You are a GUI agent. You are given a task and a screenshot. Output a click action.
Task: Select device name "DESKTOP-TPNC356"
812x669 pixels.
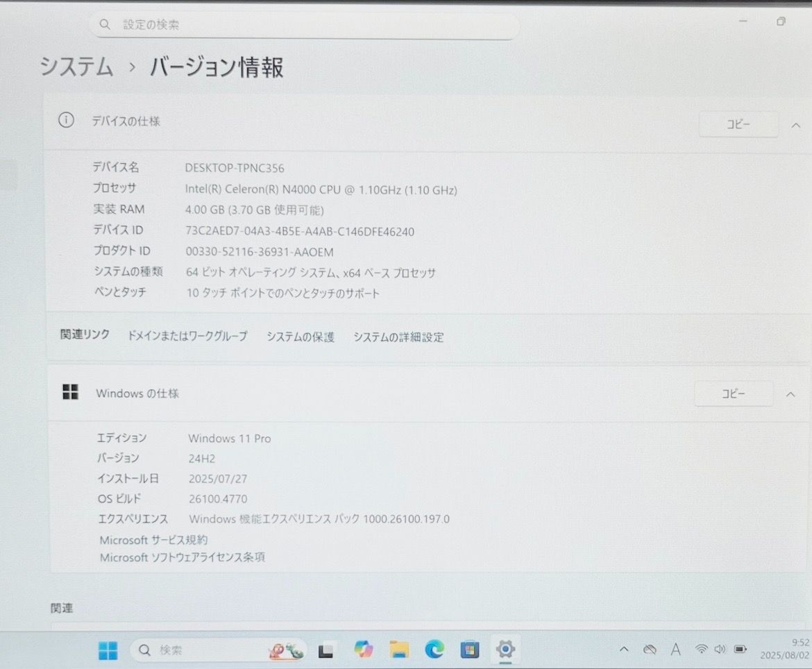tap(235, 168)
